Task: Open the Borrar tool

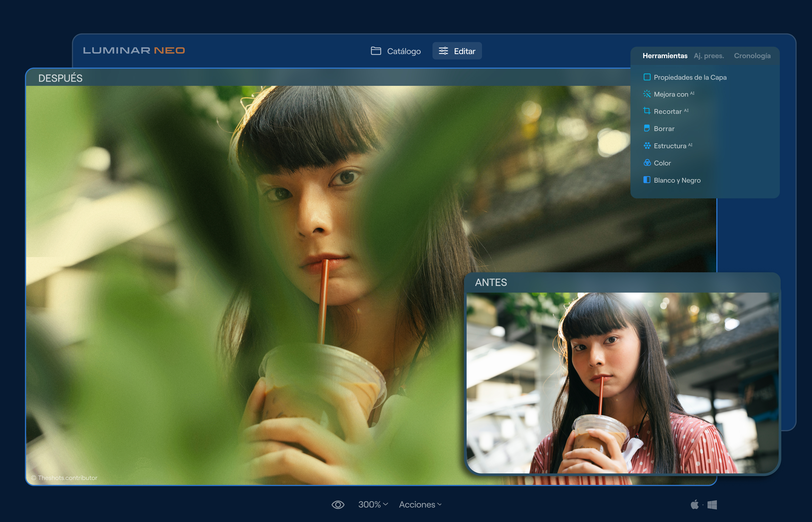Action: (x=659, y=128)
